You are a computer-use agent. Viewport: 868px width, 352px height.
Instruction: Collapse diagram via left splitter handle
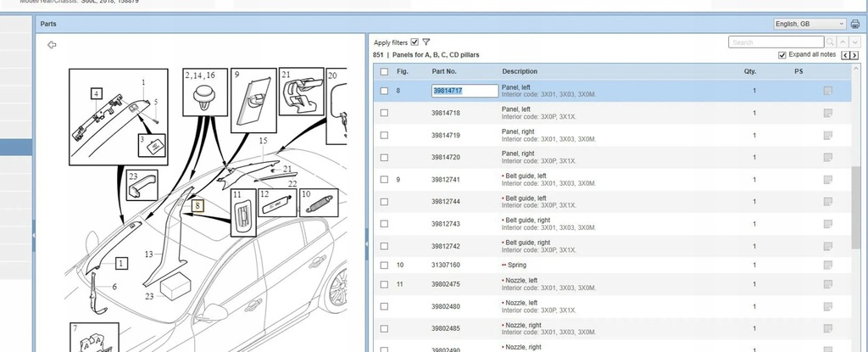pyautogui.click(x=34, y=235)
